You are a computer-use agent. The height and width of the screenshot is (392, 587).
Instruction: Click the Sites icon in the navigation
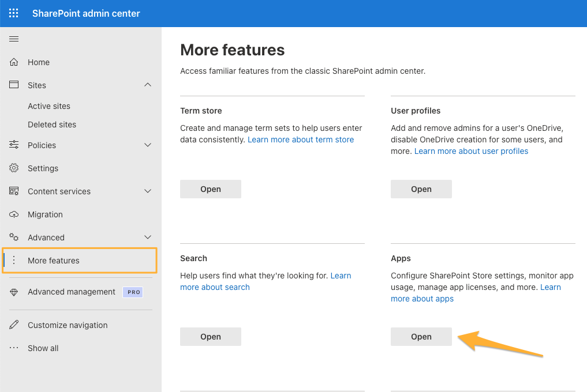pyautogui.click(x=14, y=85)
